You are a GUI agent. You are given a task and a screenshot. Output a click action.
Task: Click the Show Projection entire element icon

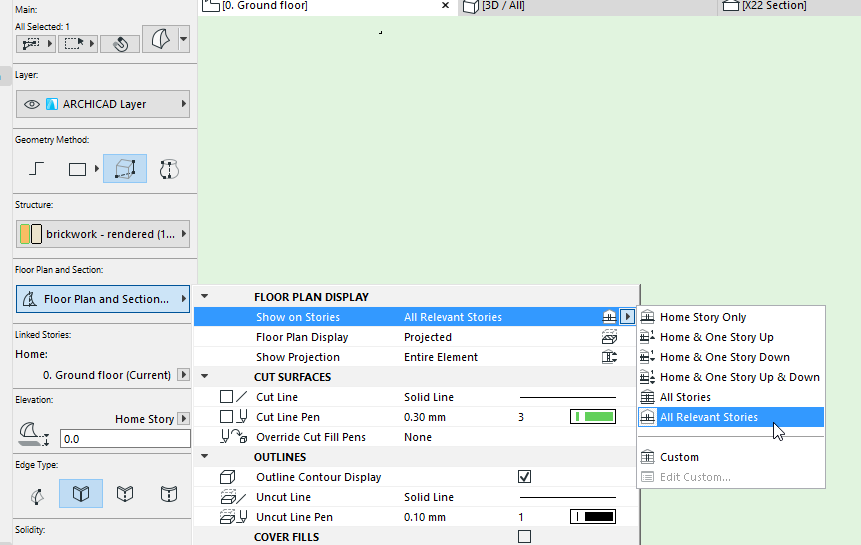[610, 357]
